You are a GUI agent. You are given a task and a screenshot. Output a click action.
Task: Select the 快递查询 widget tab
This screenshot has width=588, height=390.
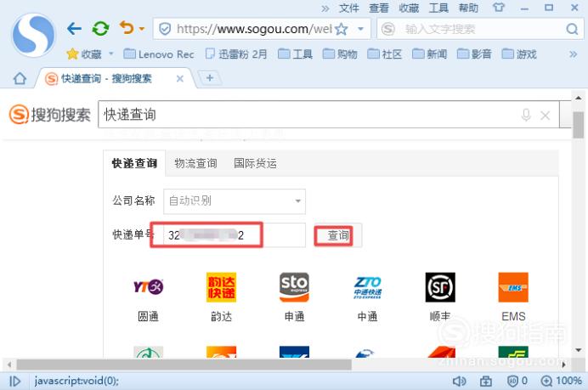point(134,163)
